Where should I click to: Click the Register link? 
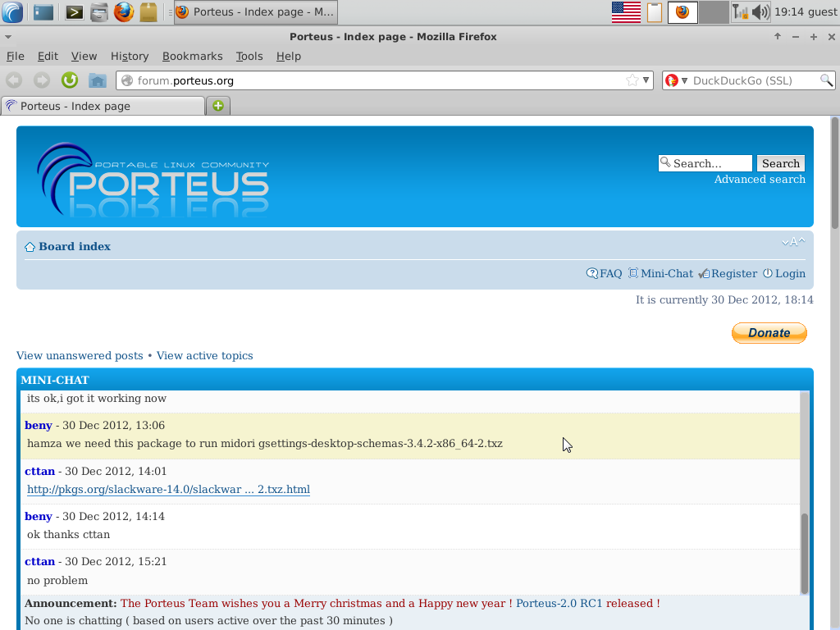734,274
